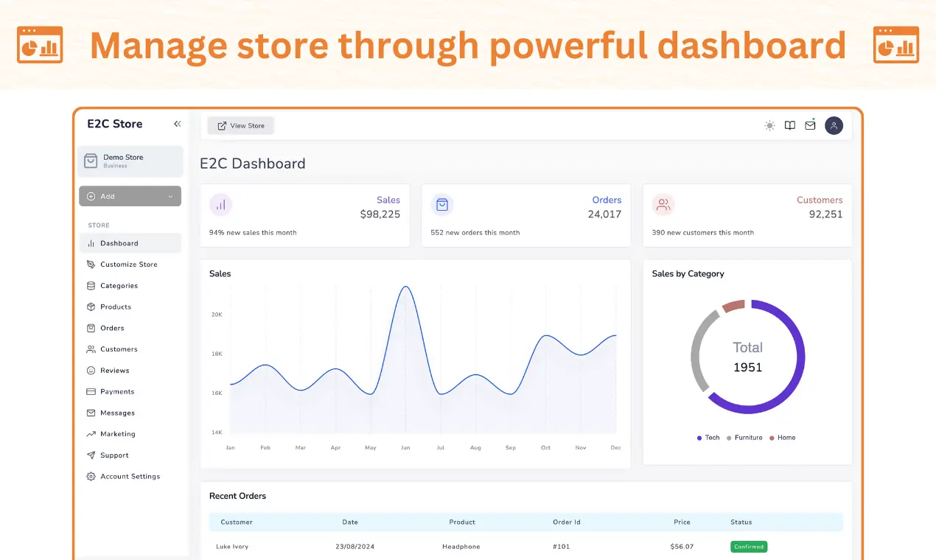Click the Orders card bag icon

pyautogui.click(x=442, y=205)
